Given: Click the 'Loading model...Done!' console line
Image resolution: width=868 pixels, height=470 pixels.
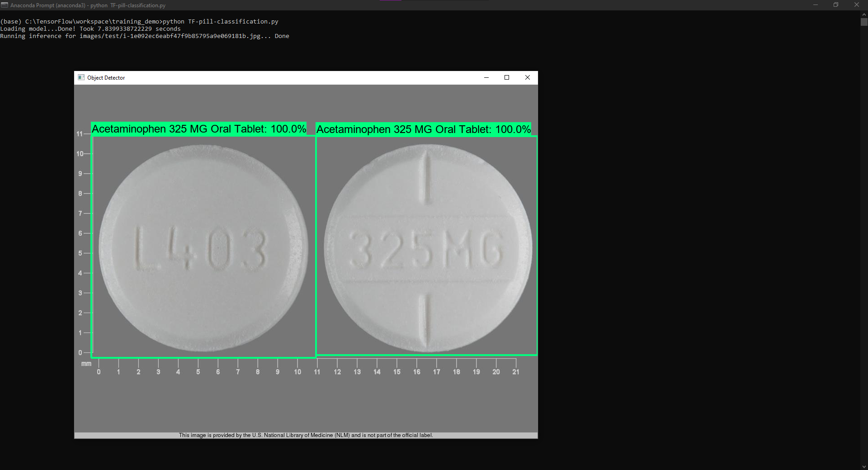Looking at the screenshot, I should [x=90, y=28].
